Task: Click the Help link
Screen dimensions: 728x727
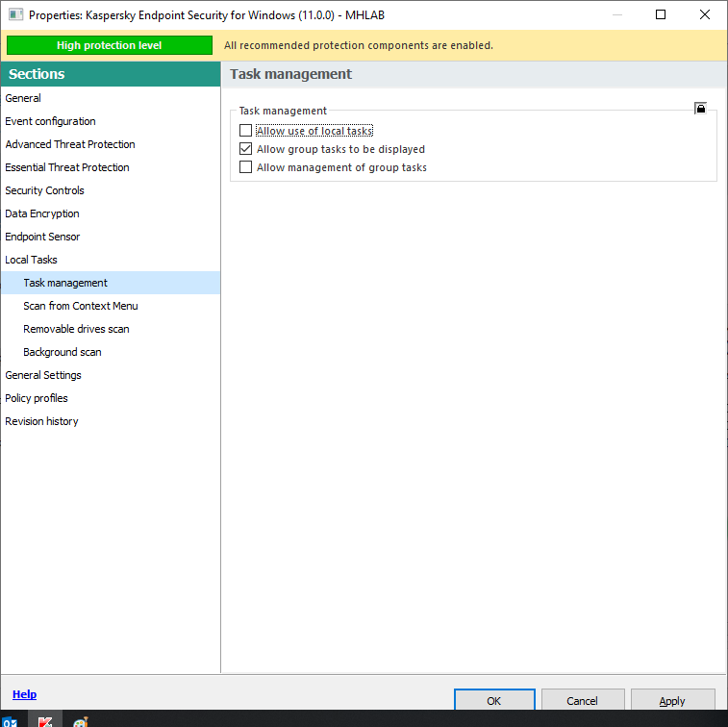Action: pyautogui.click(x=24, y=694)
